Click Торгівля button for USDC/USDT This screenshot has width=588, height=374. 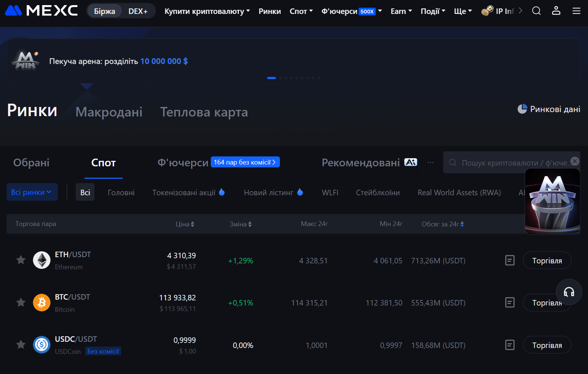(547, 345)
